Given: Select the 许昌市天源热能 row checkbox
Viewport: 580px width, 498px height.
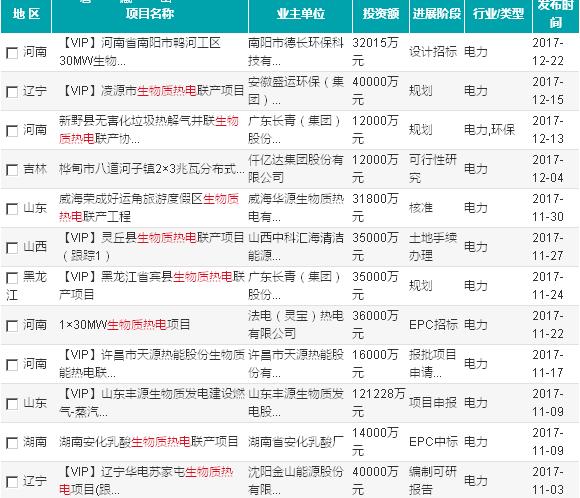Looking at the screenshot, I should tap(12, 365).
